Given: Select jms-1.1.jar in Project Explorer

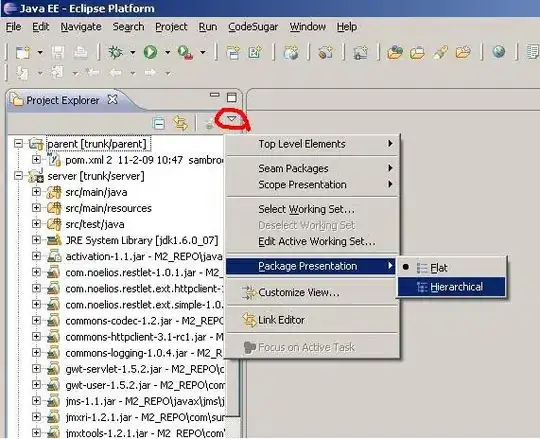Looking at the screenshot, I should 145,401.
